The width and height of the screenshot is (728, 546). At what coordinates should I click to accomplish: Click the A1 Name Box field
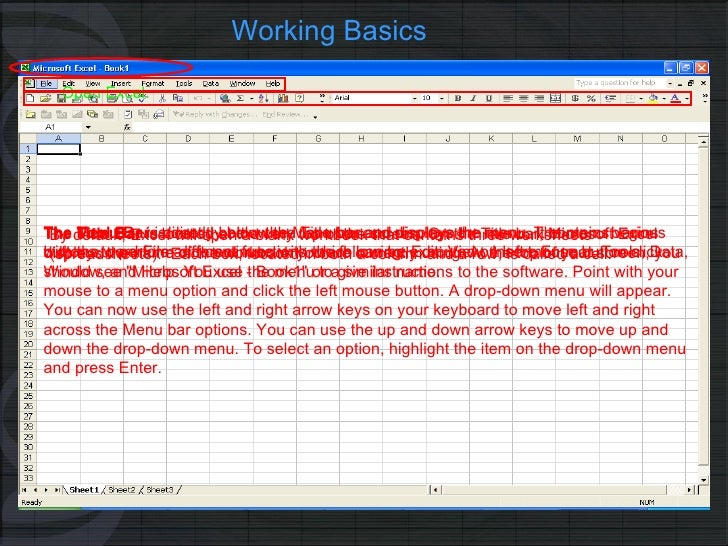click(51, 127)
